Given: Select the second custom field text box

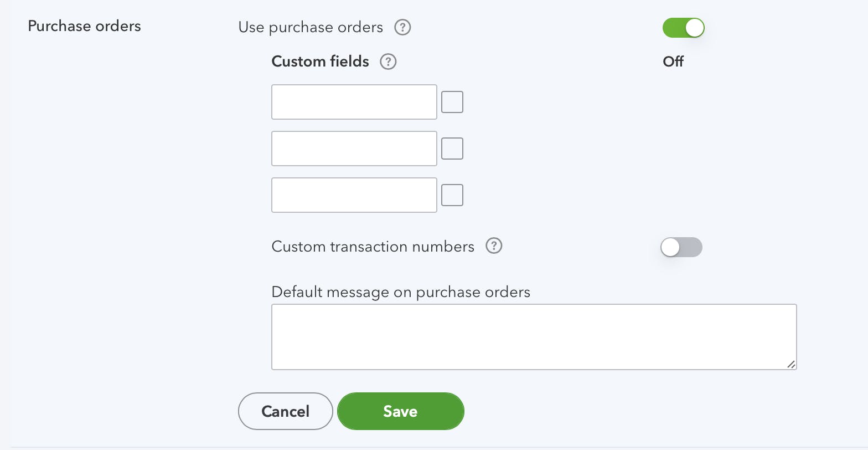Looking at the screenshot, I should (354, 149).
